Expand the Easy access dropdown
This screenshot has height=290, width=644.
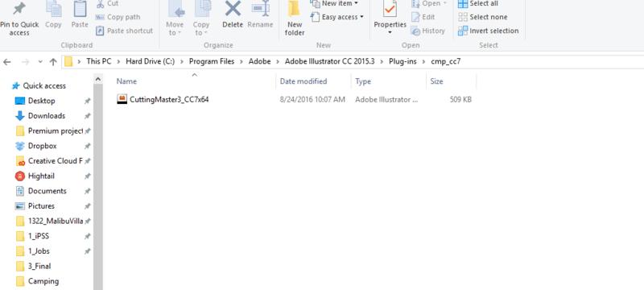coord(361,17)
